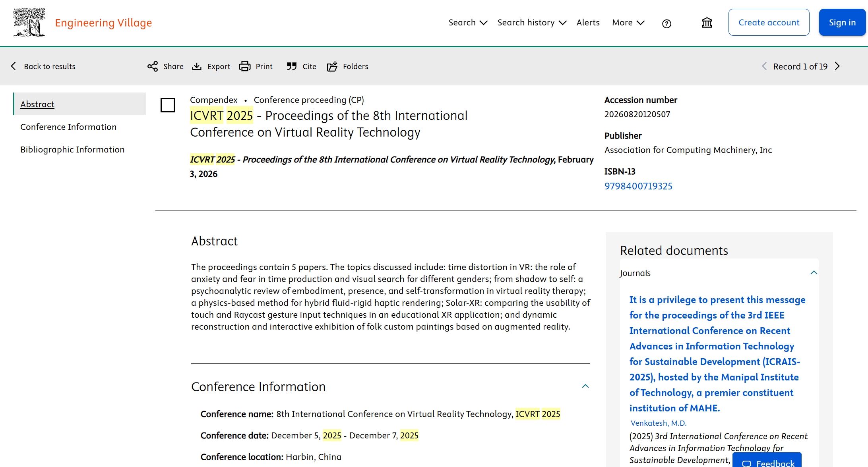
Task: Select Conference Information in sidebar
Action: pos(68,127)
